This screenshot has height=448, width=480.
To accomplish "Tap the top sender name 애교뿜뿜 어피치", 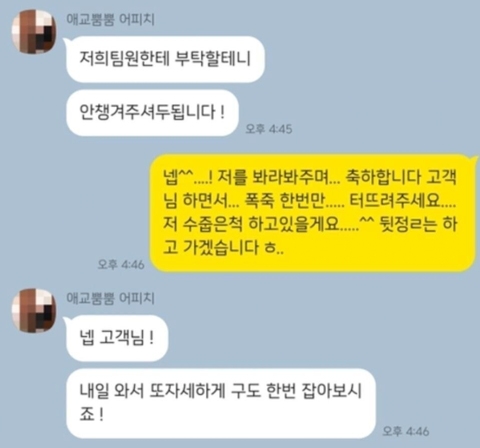I will click(x=110, y=20).
